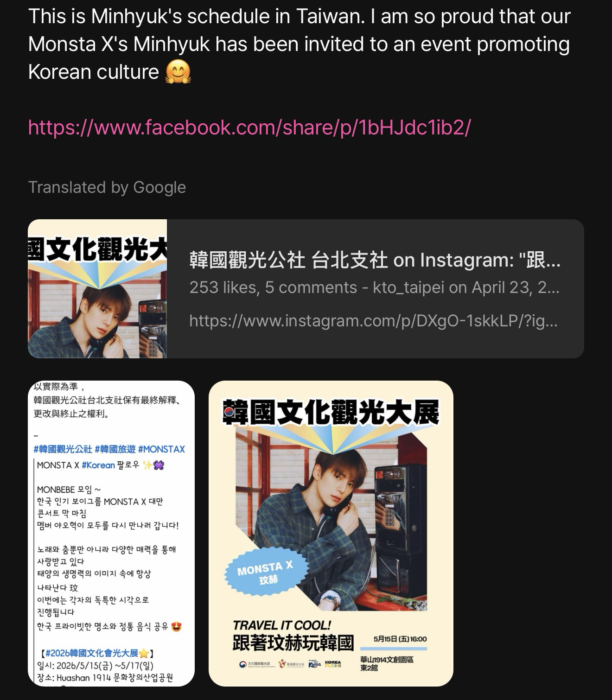This screenshot has width=612, height=700.
Task: Click the Translated by Google label
Action: [107, 187]
